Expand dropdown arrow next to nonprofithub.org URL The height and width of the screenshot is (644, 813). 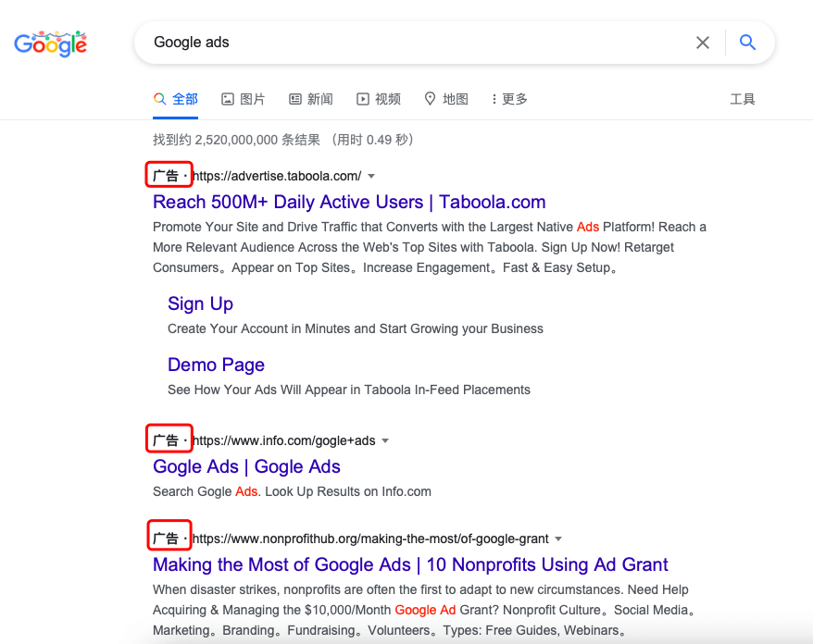pos(558,539)
